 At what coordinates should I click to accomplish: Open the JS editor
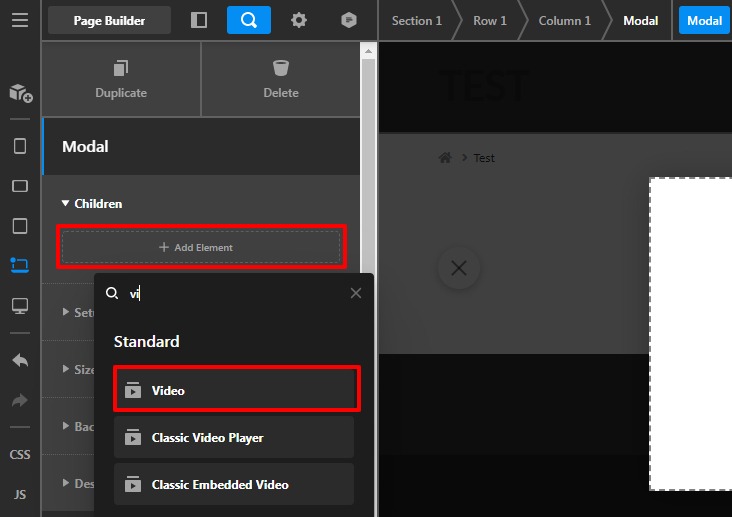pos(20,494)
